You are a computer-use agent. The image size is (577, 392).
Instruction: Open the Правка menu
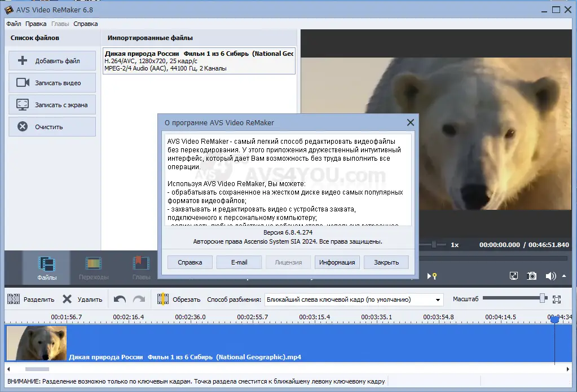point(36,24)
